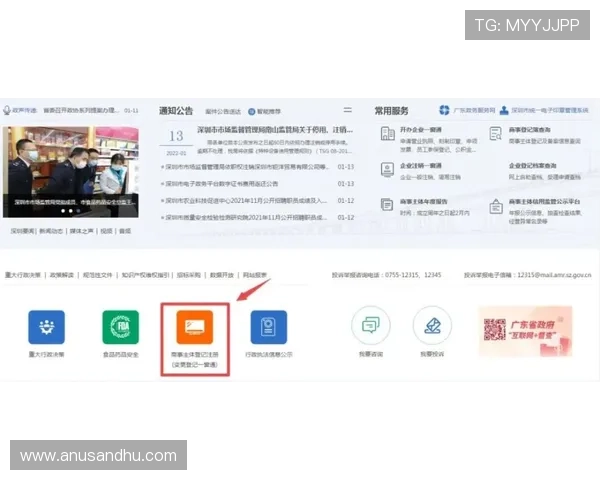Click the 我要投诉 circular icon
The width and height of the screenshot is (600, 480).
coord(432,325)
